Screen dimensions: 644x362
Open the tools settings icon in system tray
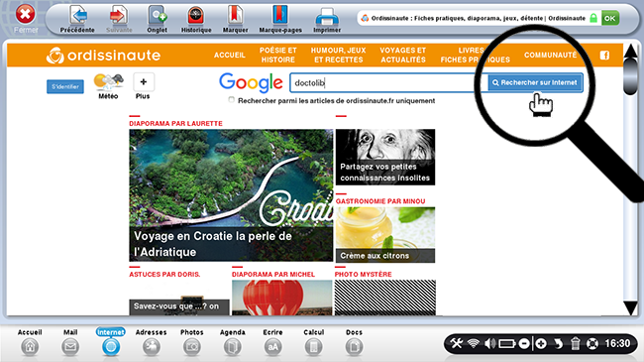pos(457,343)
